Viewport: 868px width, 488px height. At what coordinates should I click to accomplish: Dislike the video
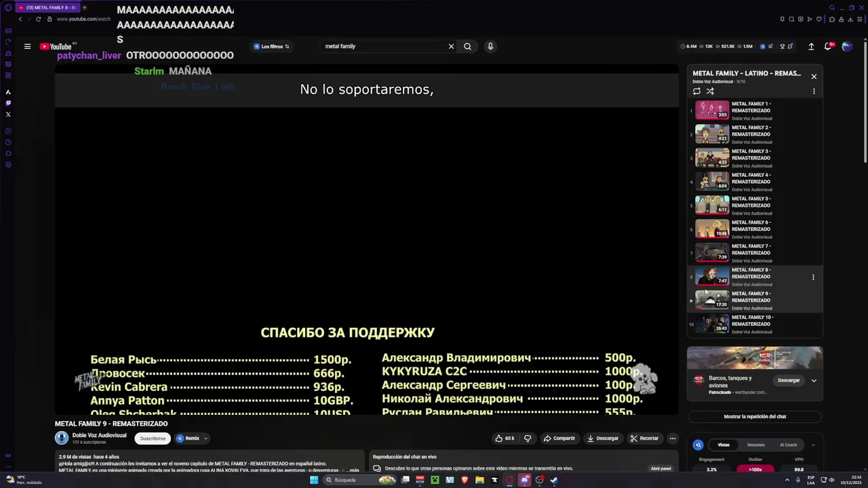[x=528, y=439]
